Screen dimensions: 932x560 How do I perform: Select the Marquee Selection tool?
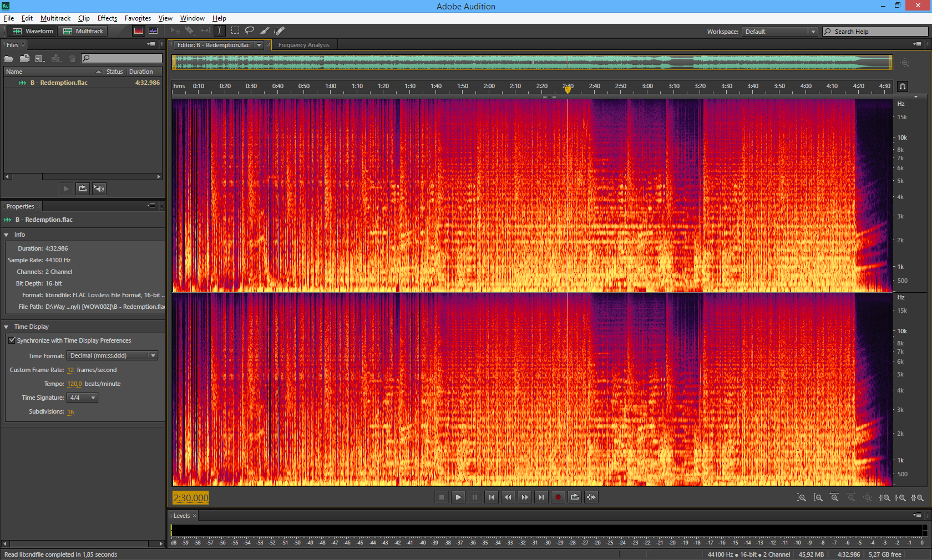click(235, 31)
